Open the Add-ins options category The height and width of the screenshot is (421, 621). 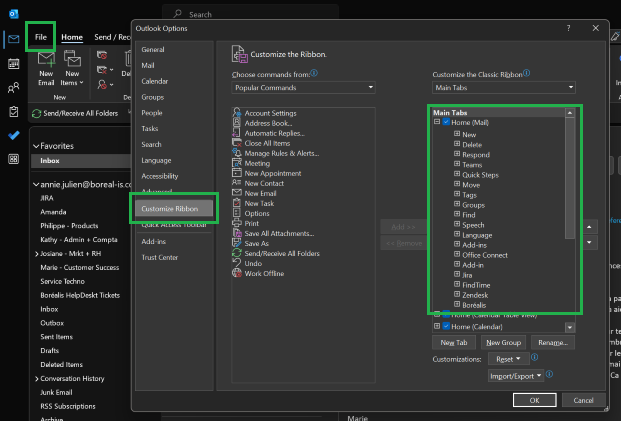coord(154,242)
